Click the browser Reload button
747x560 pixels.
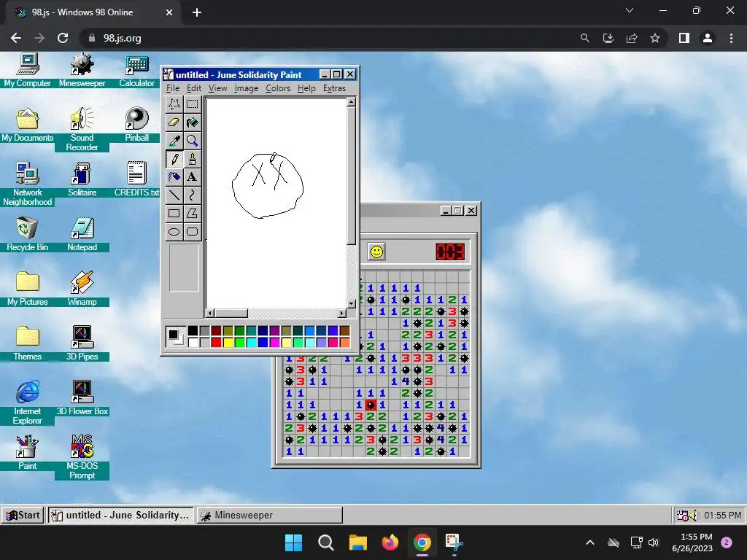pyautogui.click(x=63, y=38)
